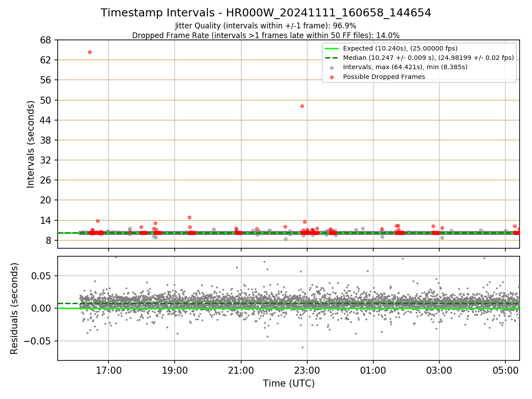The height and width of the screenshot is (399, 532).
Task: Click the 68 tick label on intervals axis
Action: click(47, 40)
